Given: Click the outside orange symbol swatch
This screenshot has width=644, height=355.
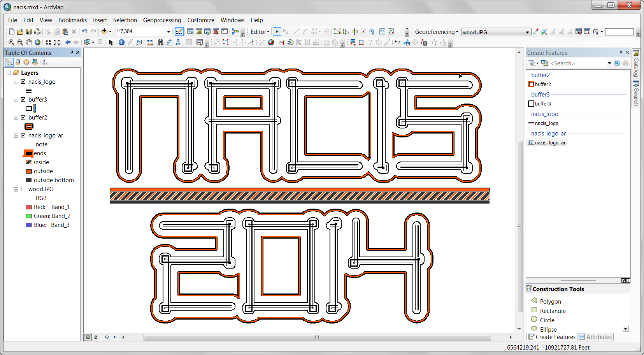Looking at the screenshot, I should (x=29, y=171).
